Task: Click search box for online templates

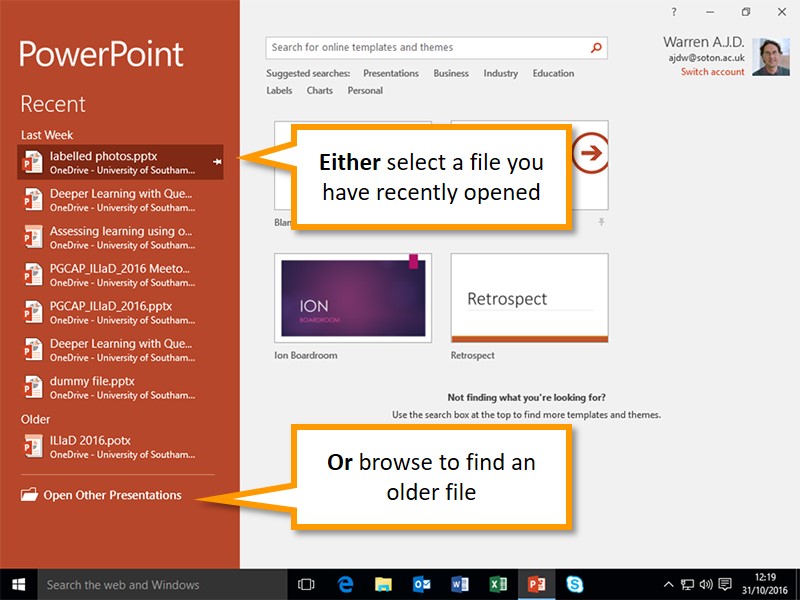Action: pyautogui.click(x=436, y=47)
